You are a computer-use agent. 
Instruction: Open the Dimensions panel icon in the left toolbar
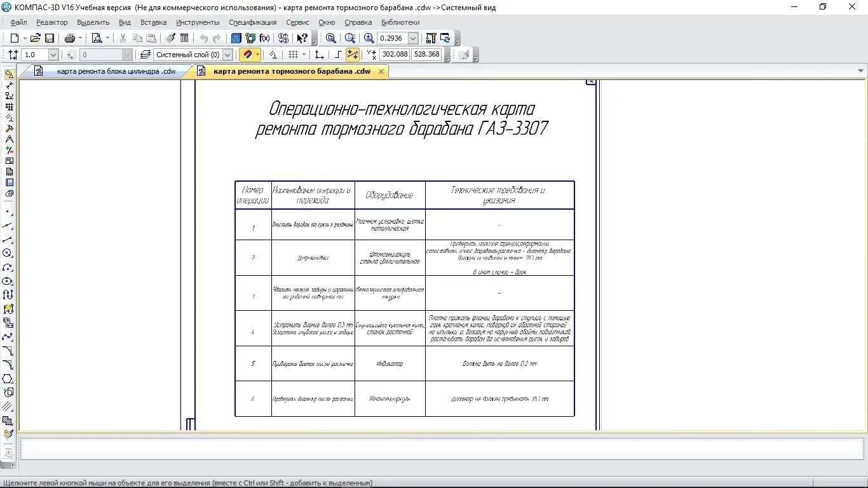point(9,85)
